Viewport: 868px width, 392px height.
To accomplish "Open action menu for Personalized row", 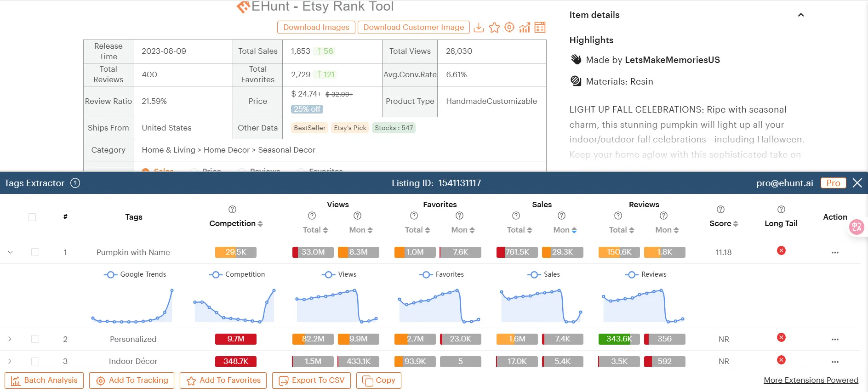I will click(x=835, y=340).
